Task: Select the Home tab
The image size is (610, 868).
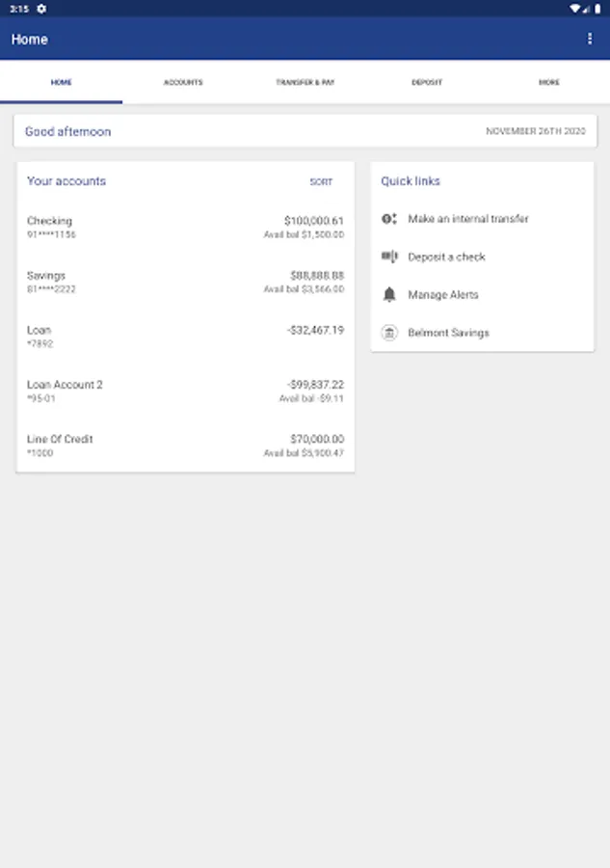Action: (61, 83)
